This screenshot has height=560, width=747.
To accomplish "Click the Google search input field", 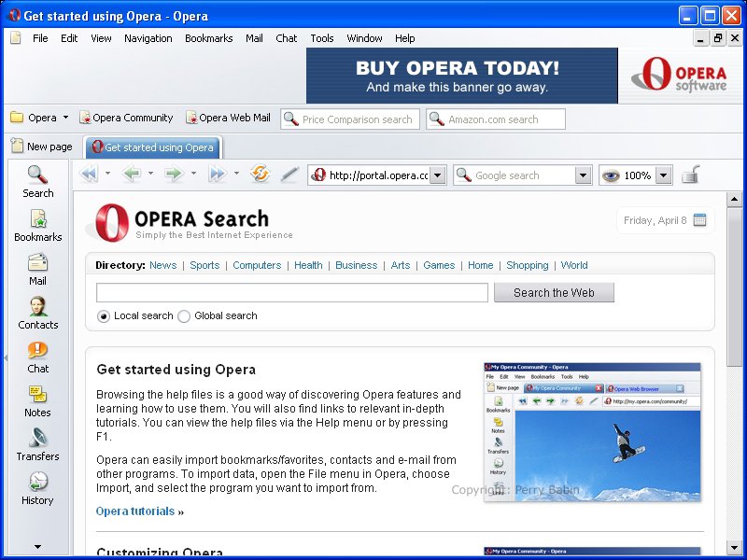I will 514,175.
